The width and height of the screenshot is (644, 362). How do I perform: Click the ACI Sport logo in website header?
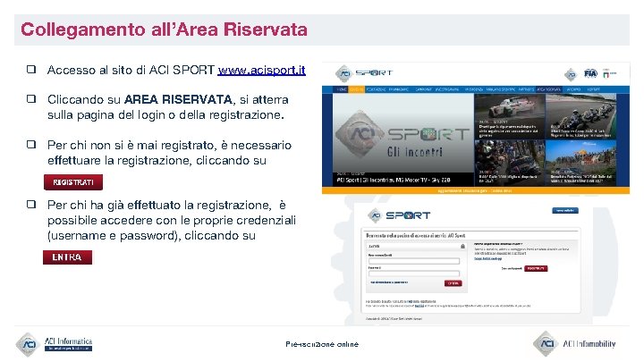coord(364,73)
